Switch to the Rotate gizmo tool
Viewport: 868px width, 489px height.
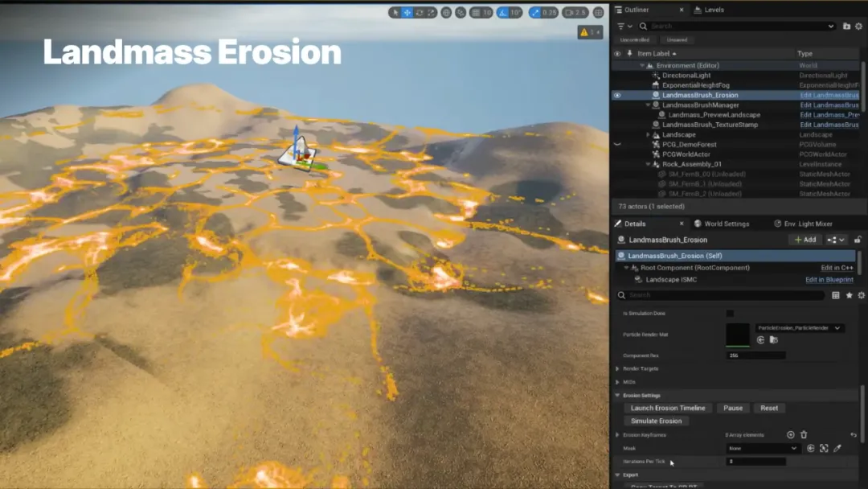tap(419, 12)
